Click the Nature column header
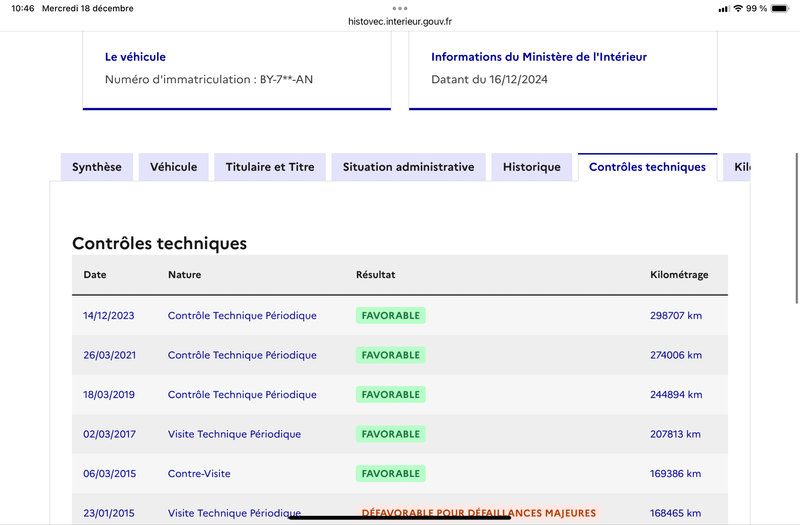The width and height of the screenshot is (800, 525). pyautogui.click(x=185, y=274)
